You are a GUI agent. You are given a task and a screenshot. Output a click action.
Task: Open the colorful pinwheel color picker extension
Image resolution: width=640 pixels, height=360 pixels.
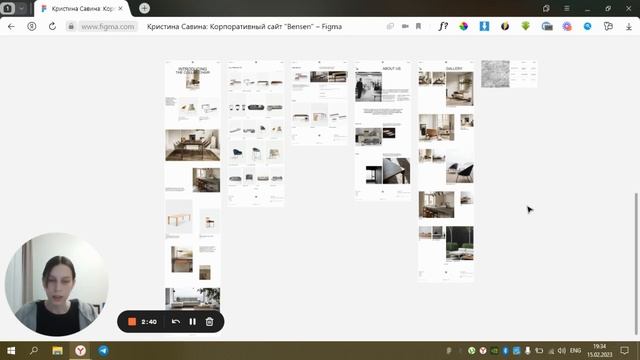point(464,27)
